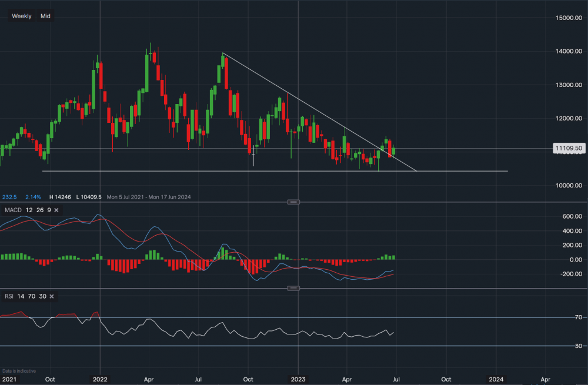This screenshot has width=588, height=385.
Task: Click the 14000.00 price axis label
Action: 568,52
